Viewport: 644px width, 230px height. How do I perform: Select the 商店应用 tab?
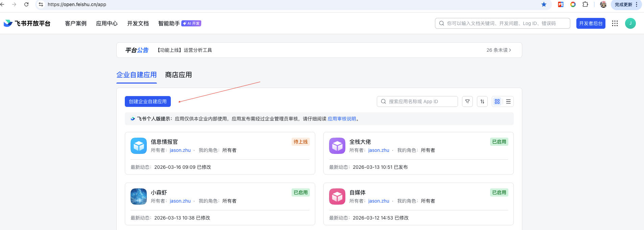[x=179, y=75]
